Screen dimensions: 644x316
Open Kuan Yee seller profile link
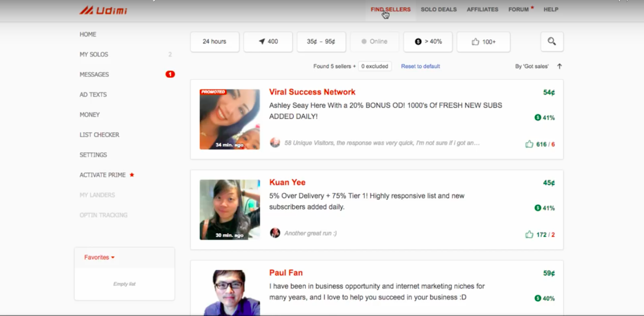point(287,182)
